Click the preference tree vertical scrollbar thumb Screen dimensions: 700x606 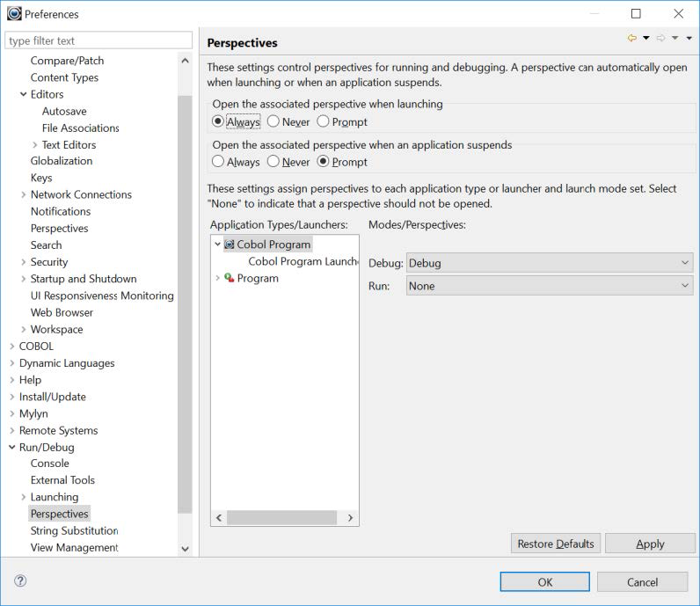[x=185, y=304]
